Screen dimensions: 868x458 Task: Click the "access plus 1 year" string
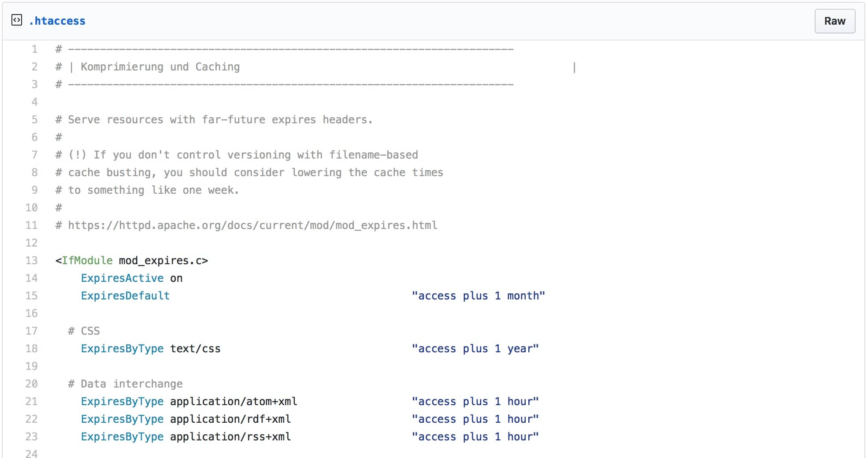click(x=475, y=349)
